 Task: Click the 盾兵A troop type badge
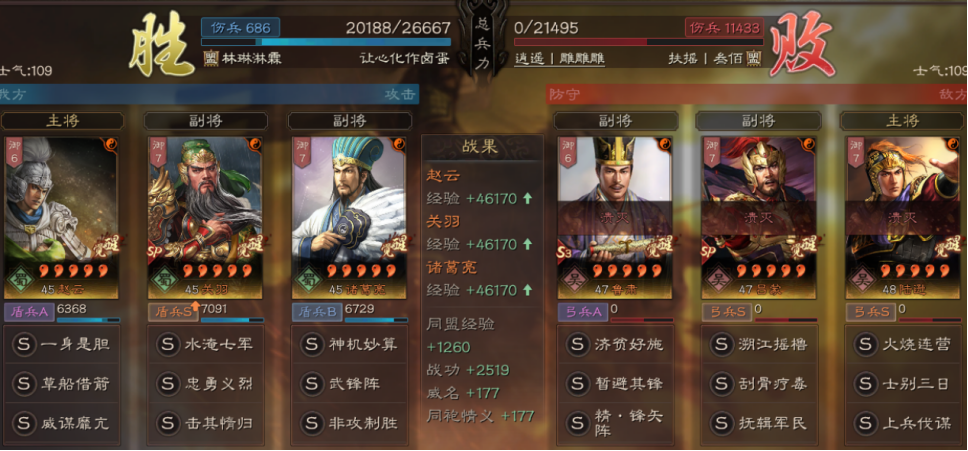pos(30,312)
